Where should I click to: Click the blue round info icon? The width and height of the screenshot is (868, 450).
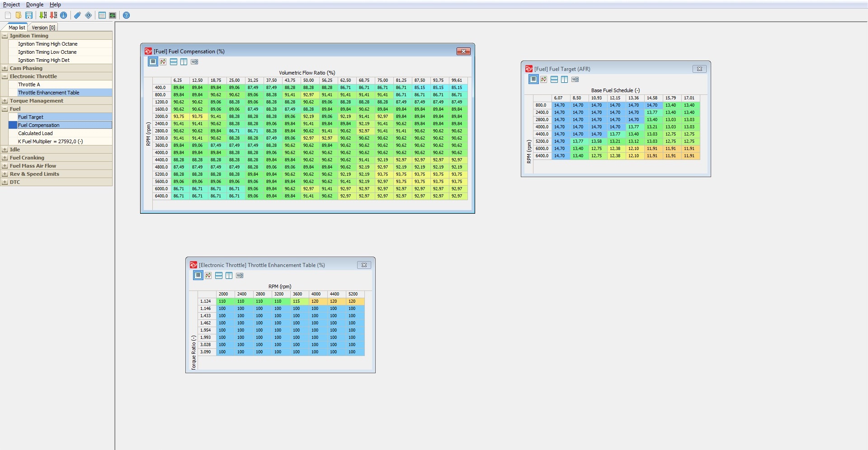(x=64, y=15)
